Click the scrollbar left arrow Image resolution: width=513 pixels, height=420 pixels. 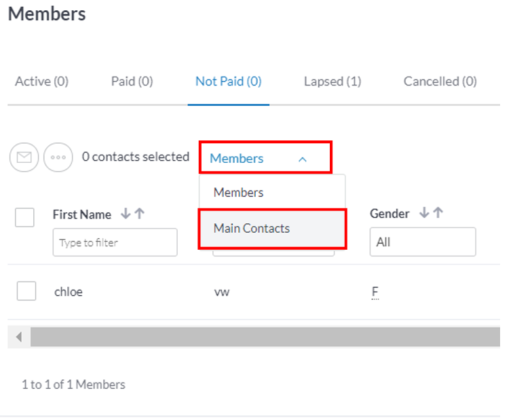pyautogui.click(x=19, y=337)
